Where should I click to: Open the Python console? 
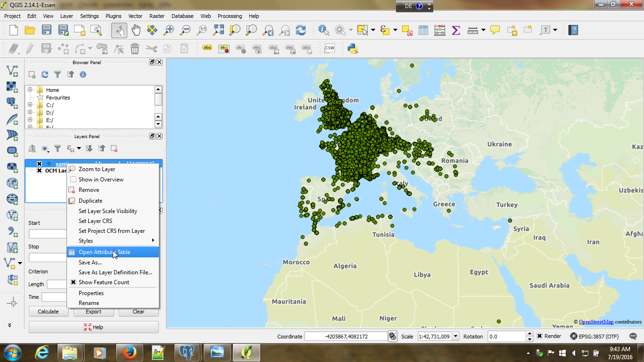click(x=353, y=48)
